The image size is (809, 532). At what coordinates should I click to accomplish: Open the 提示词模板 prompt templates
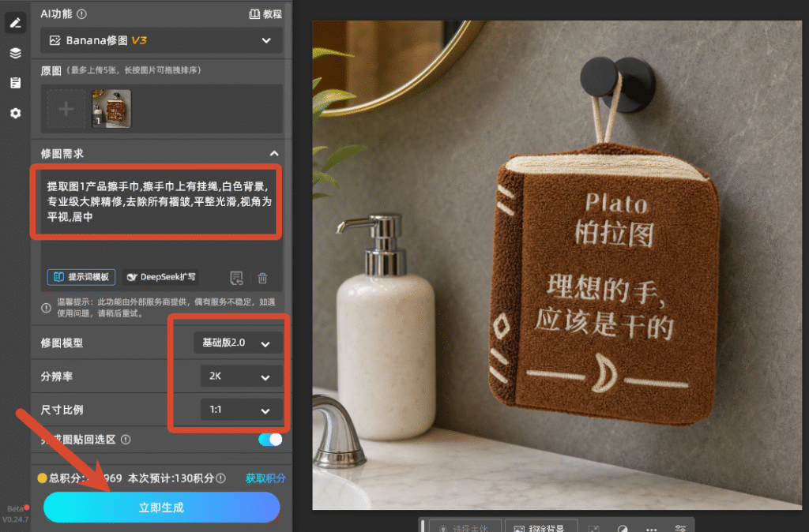(81, 277)
